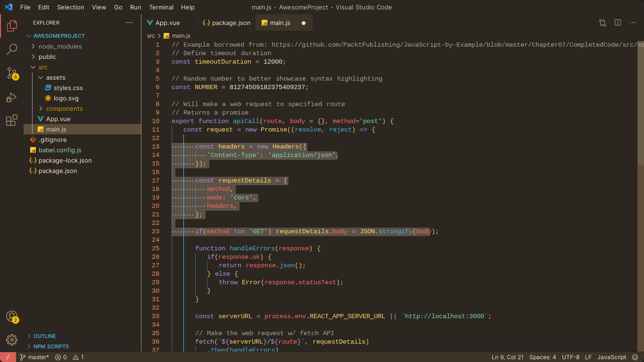This screenshot has height=362, width=644.
Task: Change end of line sequence LF
Action: tap(588, 357)
